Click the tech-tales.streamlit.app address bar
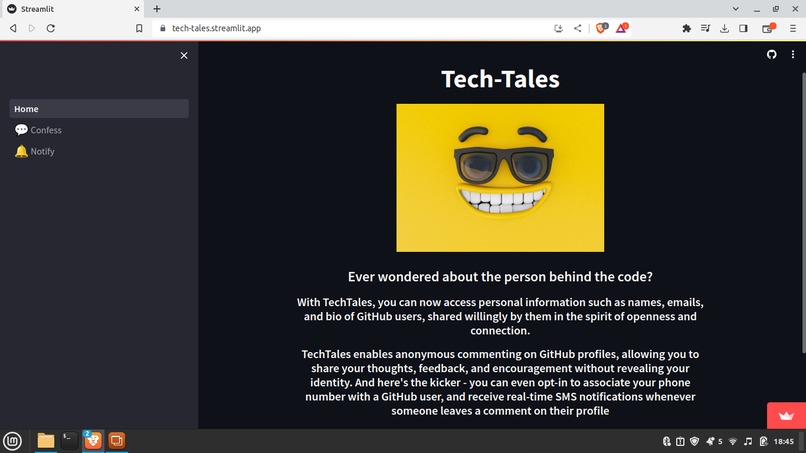The width and height of the screenshot is (806, 453). point(216,28)
